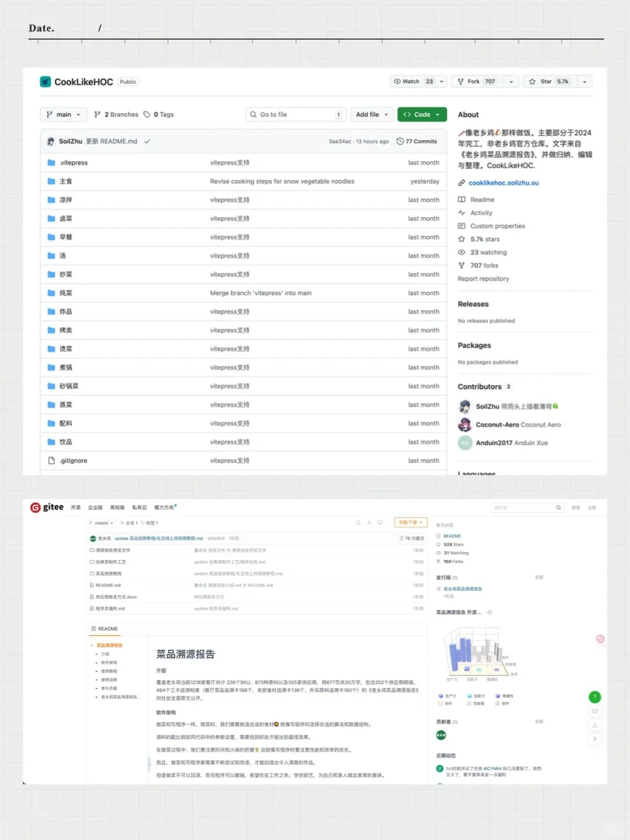Click the 主食 folder icon

pos(50,181)
